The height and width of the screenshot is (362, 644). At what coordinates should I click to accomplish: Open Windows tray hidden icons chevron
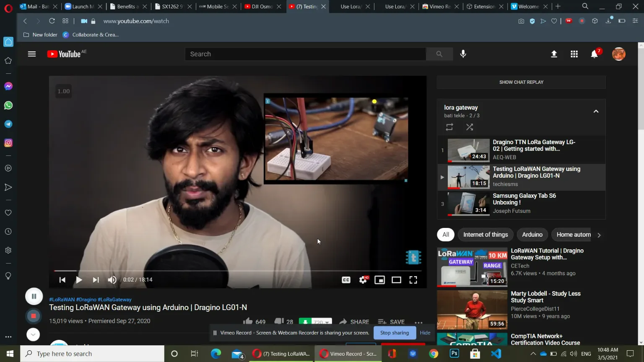pos(533,354)
